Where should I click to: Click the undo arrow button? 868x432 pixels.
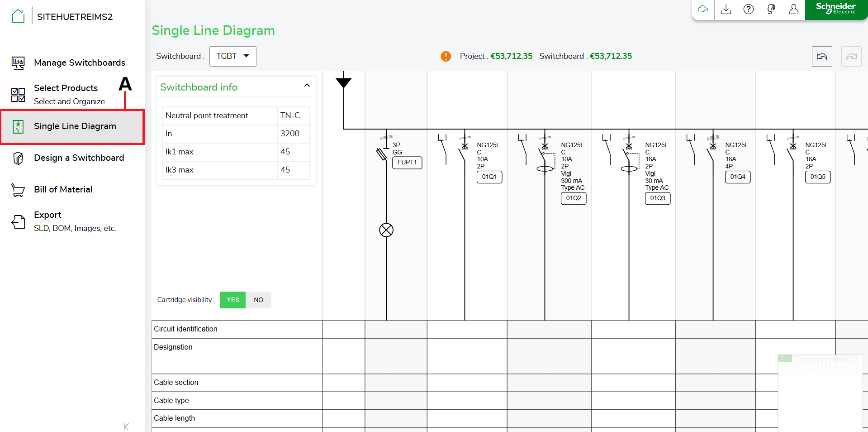[822, 57]
